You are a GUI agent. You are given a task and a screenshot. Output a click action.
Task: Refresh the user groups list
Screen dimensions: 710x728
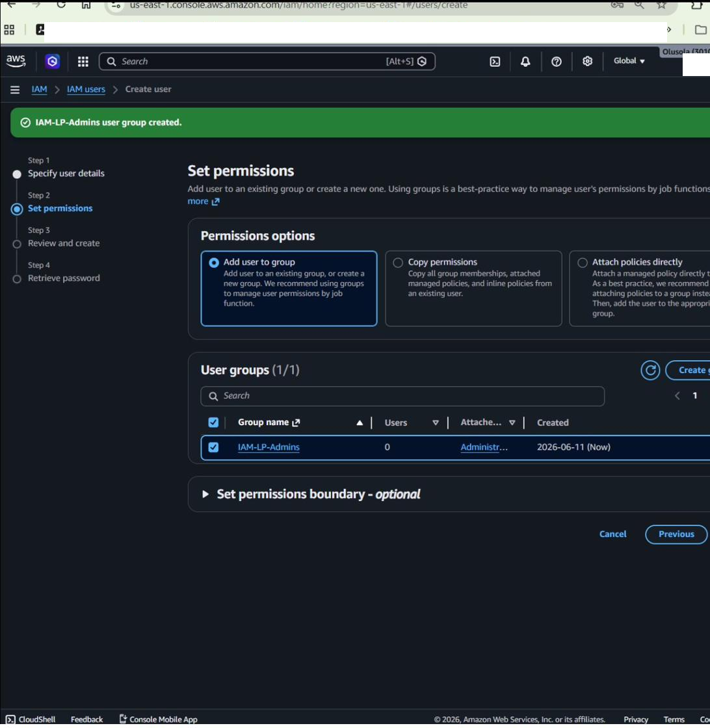click(x=650, y=370)
